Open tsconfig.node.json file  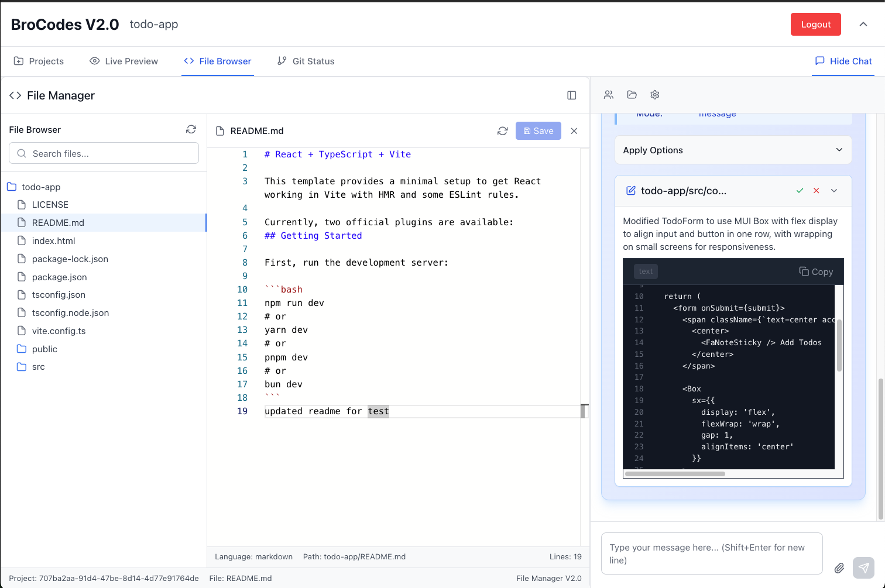[x=103, y=313]
